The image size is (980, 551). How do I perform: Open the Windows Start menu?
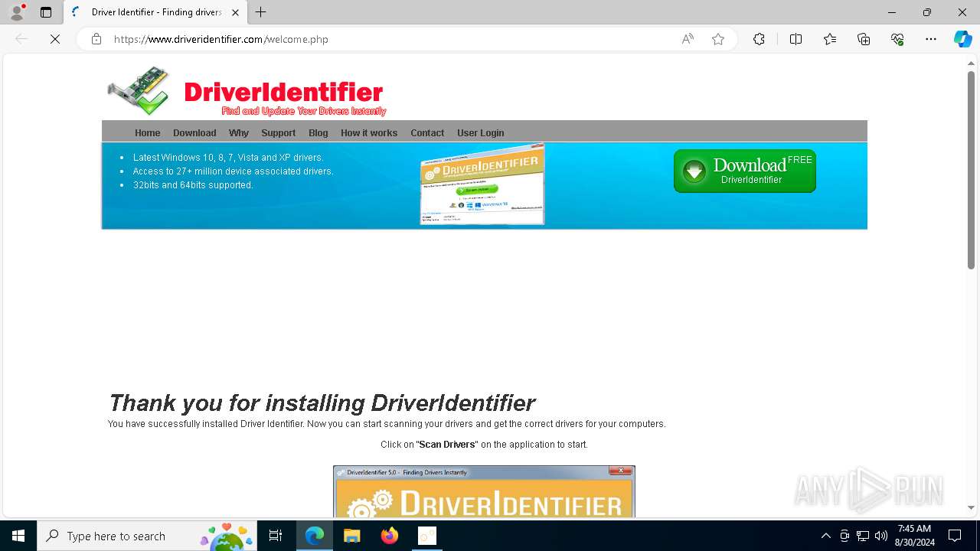(18, 536)
